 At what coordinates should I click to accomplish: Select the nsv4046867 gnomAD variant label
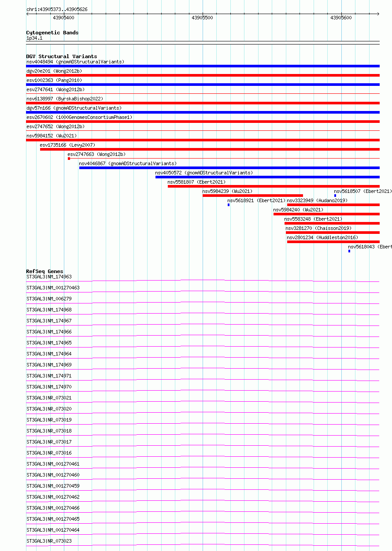point(128,163)
